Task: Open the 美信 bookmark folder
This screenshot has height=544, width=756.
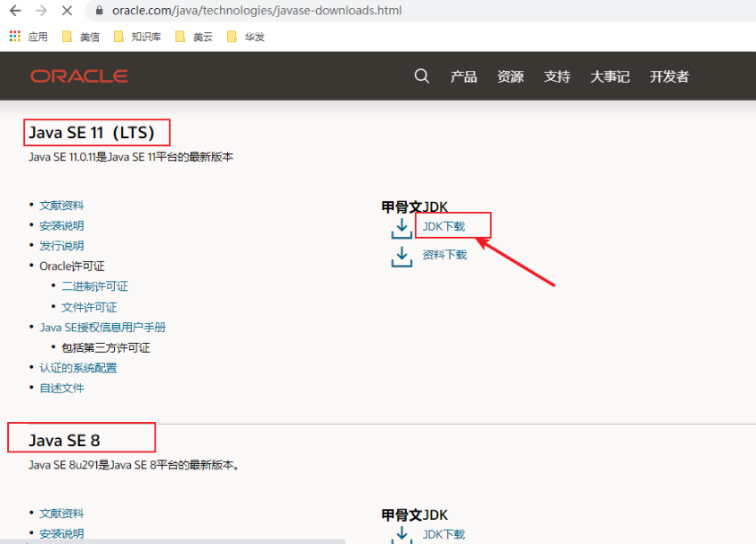Action: coord(81,37)
